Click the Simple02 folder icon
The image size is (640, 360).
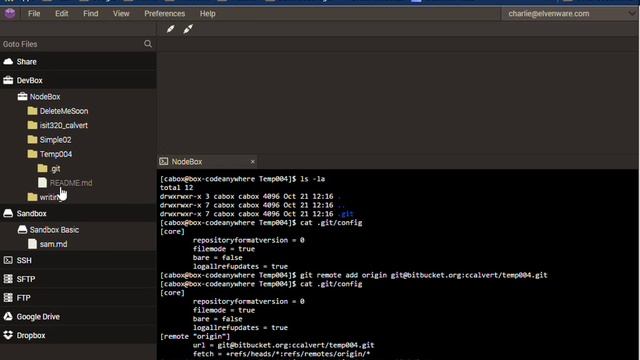pyautogui.click(x=32, y=140)
